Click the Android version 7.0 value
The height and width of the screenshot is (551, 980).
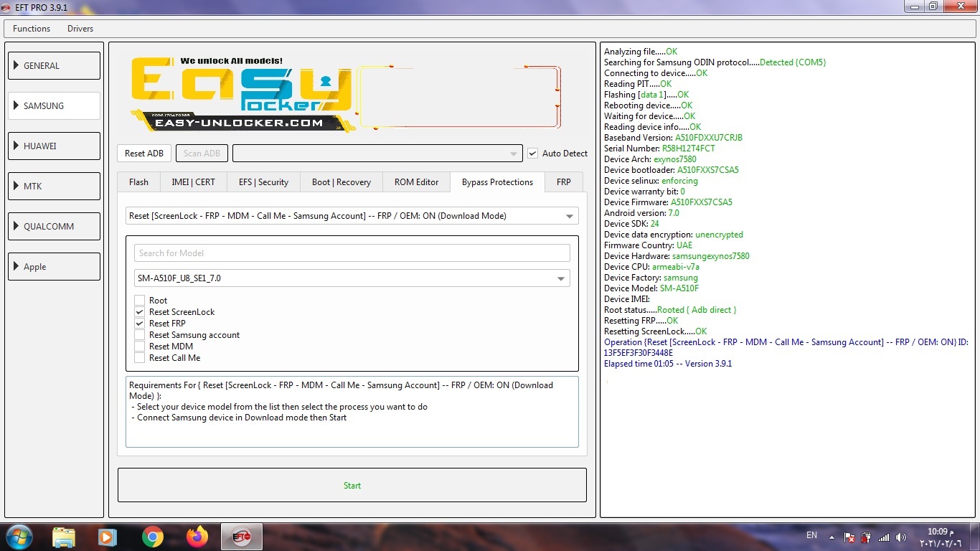coord(673,213)
